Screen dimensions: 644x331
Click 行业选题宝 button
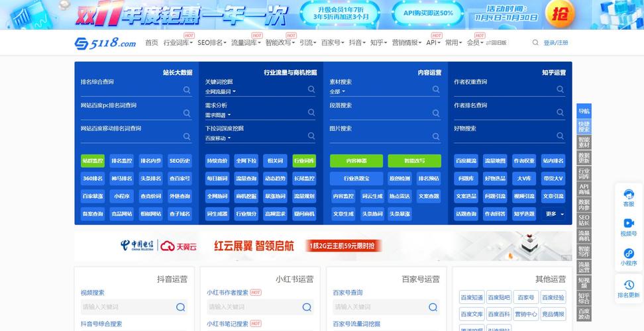[x=356, y=179]
